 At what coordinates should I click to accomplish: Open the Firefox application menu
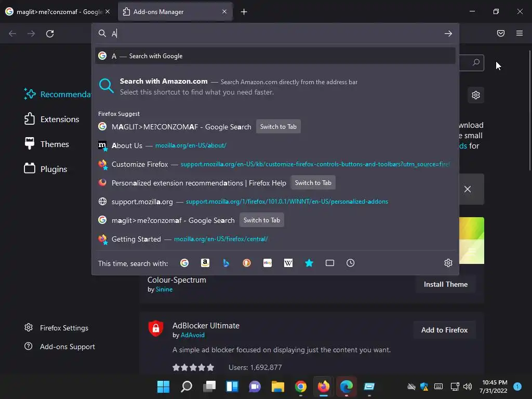(520, 33)
